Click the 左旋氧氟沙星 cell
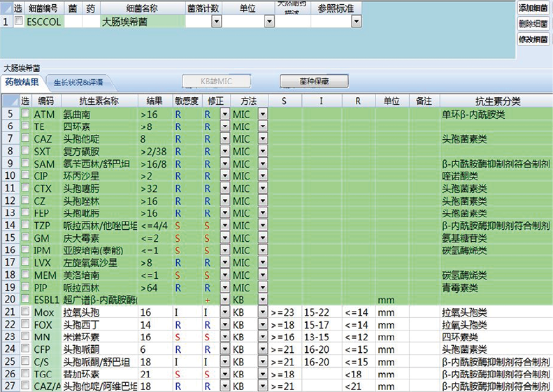Screen dimensions: 553x392 point(99,263)
